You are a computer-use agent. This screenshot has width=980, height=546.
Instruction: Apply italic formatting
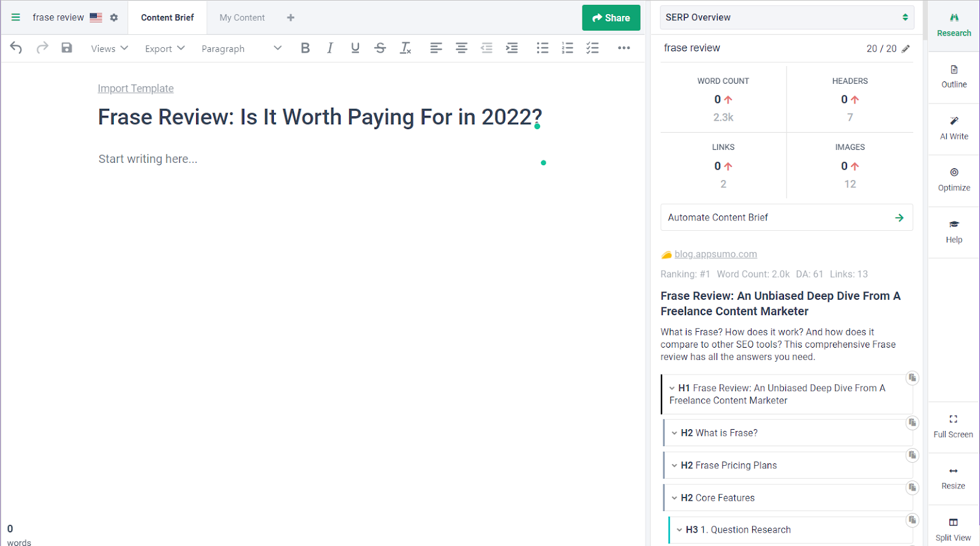[x=330, y=48]
